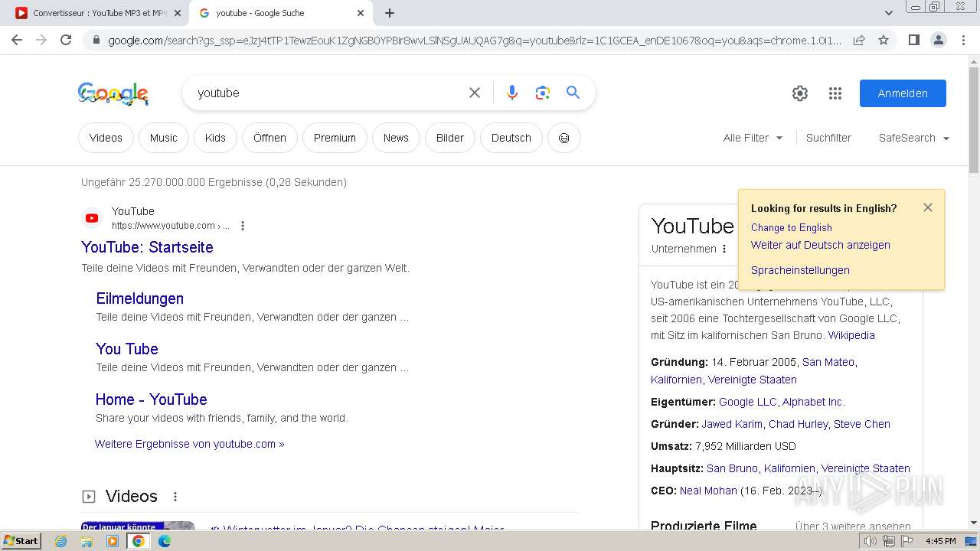Viewport: 980px width, 551px height.
Task: Click Über 3 weitere ansehen
Action: point(853,527)
